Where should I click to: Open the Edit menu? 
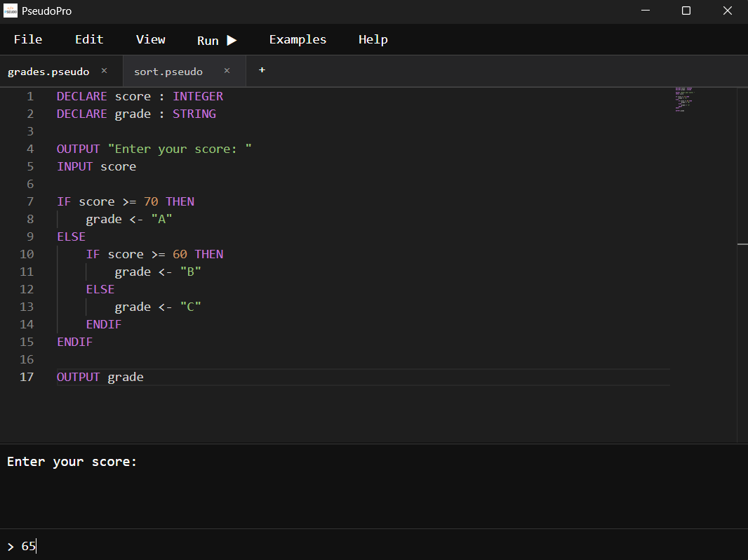tap(89, 39)
